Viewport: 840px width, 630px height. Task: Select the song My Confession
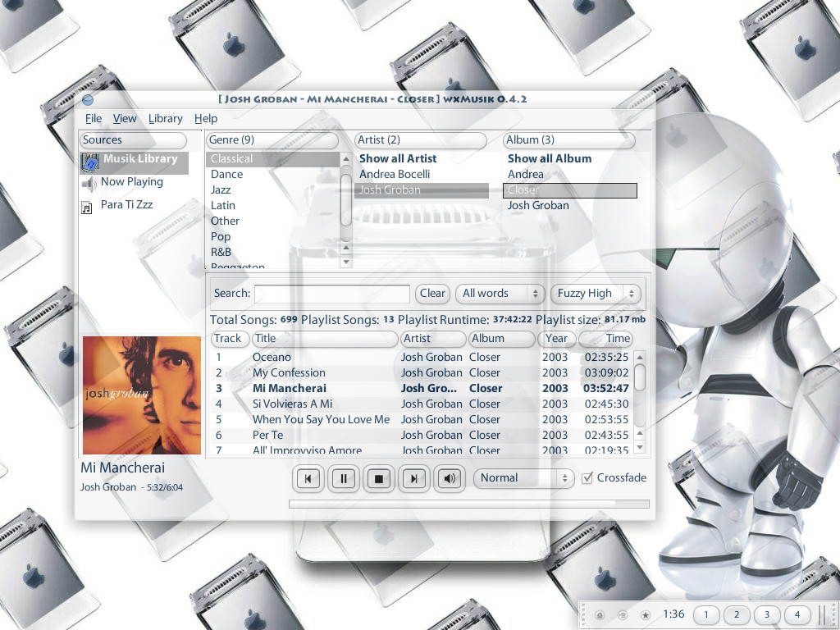[422, 373]
